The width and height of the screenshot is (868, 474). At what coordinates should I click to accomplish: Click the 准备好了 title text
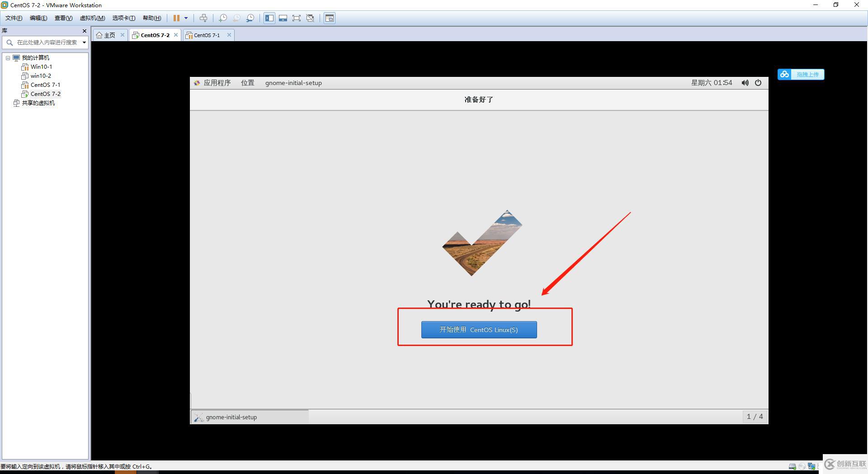479,100
